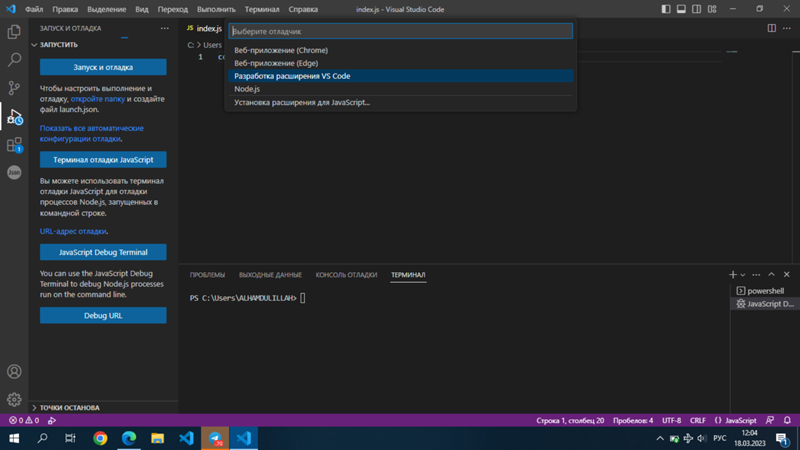This screenshot has width=800, height=450.
Task: Click the CRLF line ending status item
Action: tap(697, 420)
